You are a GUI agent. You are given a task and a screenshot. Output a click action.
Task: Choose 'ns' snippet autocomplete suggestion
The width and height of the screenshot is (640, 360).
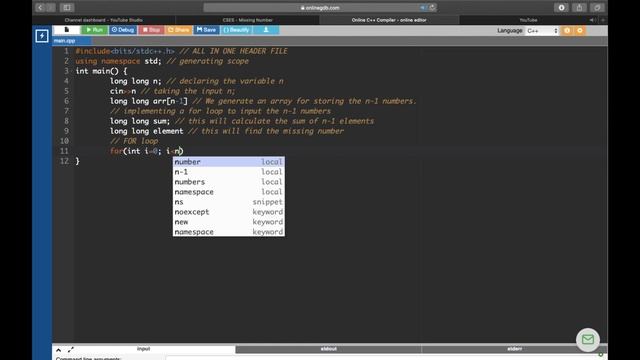click(229, 202)
